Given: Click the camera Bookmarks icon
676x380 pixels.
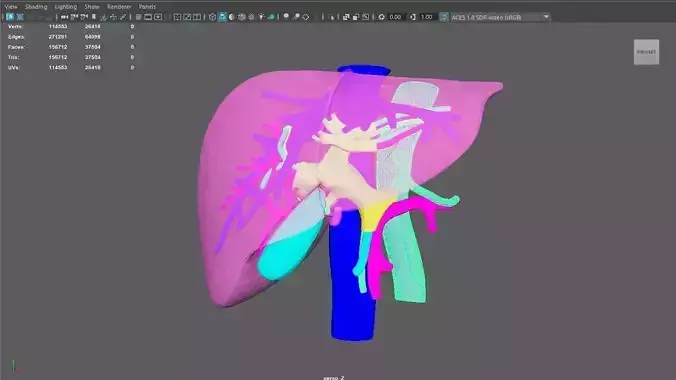Looking at the screenshot, I should pos(94,17).
